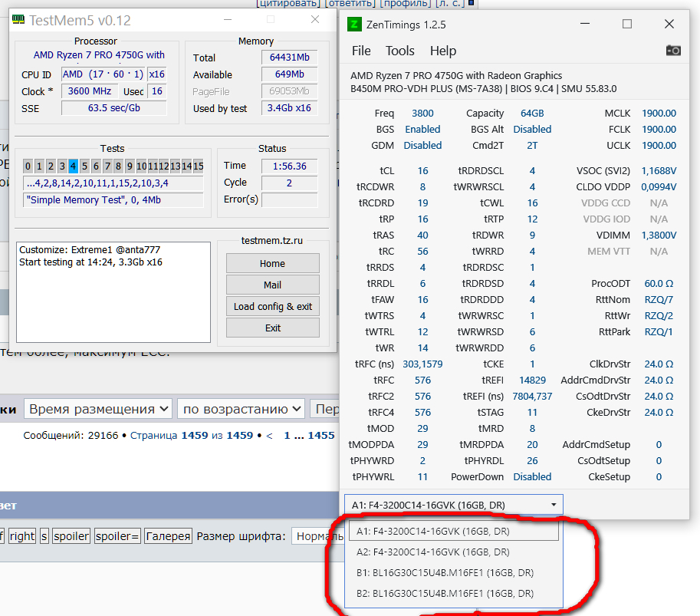Click the spoiler BBCode button

[x=71, y=536]
